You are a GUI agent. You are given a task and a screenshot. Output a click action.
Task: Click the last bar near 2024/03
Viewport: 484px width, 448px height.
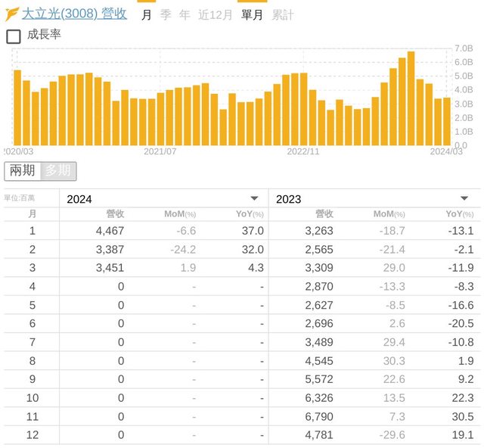pyautogui.click(x=446, y=121)
